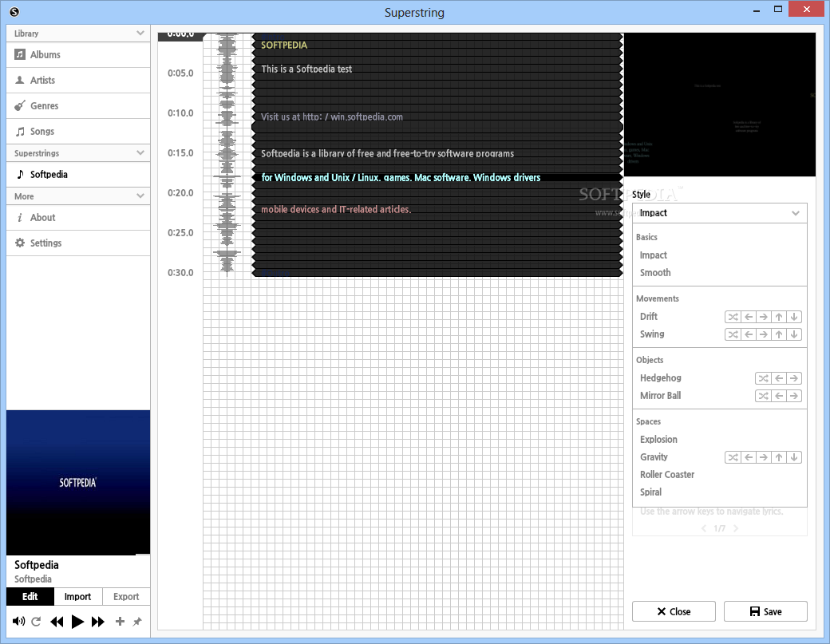Switch to the Import tab
The height and width of the screenshot is (644, 830).
pos(78,596)
